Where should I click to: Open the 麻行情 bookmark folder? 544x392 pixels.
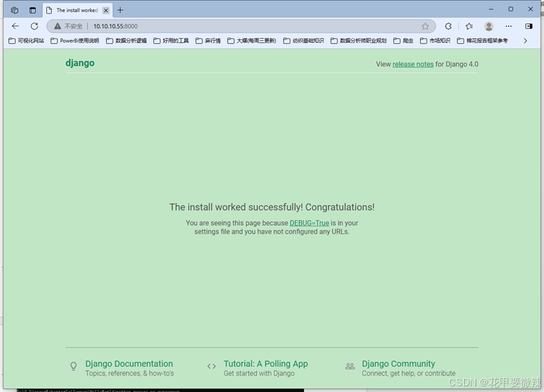[x=208, y=41]
